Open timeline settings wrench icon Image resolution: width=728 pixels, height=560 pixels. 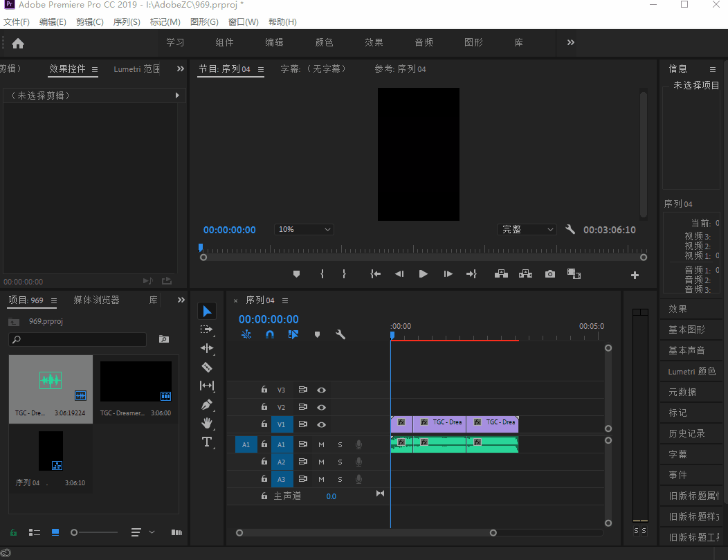click(340, 334)
